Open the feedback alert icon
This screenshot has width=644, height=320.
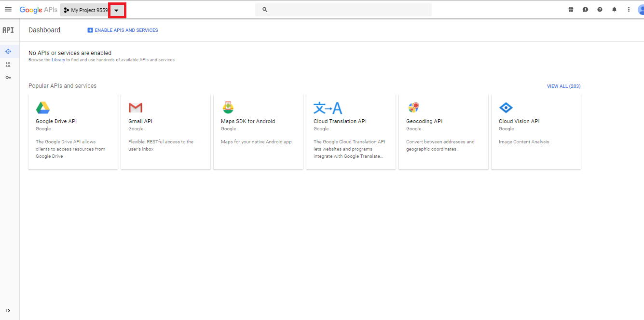coord(585,10)
